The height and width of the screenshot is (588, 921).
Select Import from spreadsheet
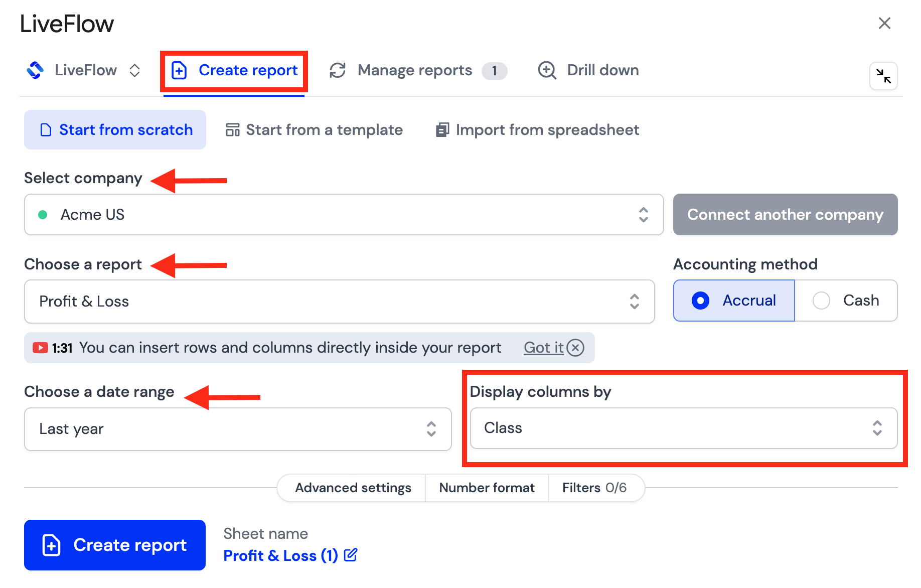(x=538, y=130)
